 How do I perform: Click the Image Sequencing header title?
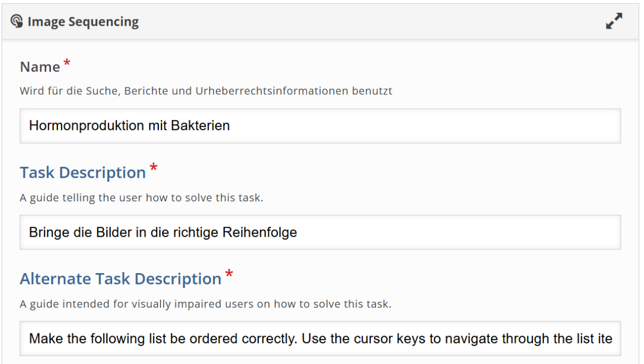tap(83, 21)
